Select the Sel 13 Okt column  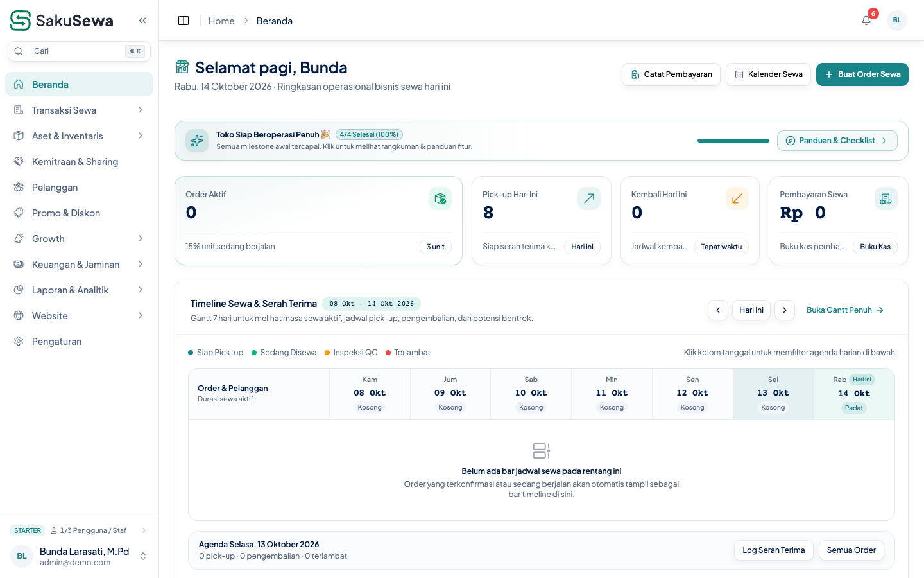click(x=773, y=394)
